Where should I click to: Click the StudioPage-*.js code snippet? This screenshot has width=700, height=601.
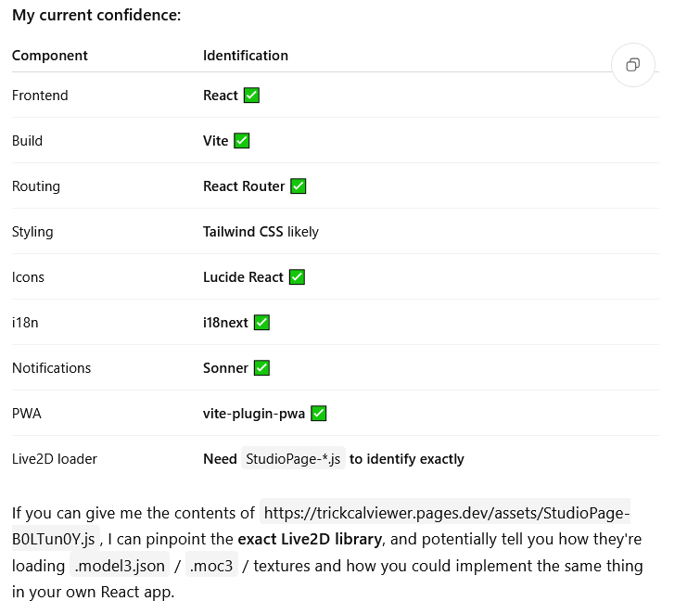pyautogui.click(x=293, y=458)
